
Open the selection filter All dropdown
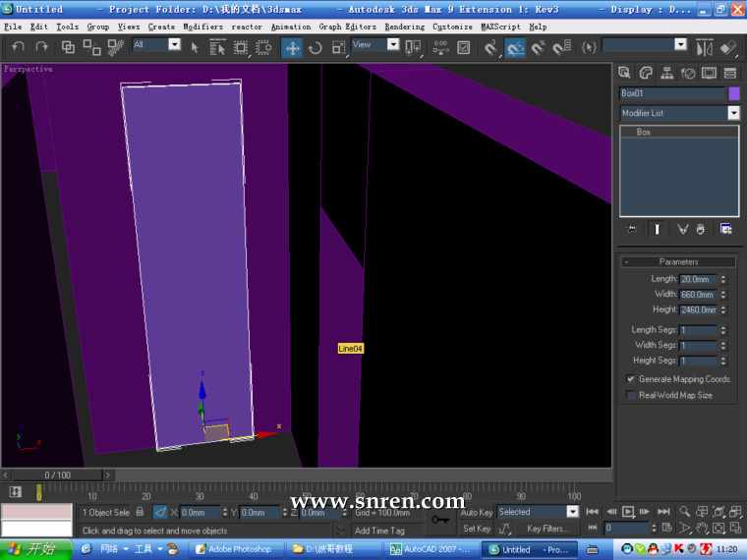(175, 44)
